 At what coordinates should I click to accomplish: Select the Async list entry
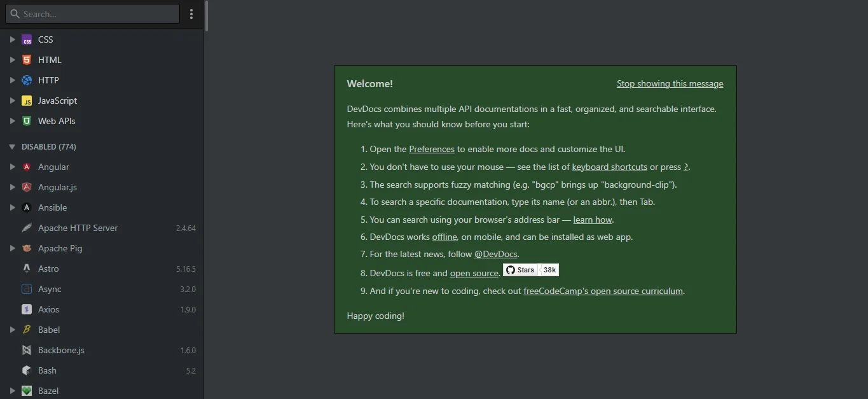point(102,289)
